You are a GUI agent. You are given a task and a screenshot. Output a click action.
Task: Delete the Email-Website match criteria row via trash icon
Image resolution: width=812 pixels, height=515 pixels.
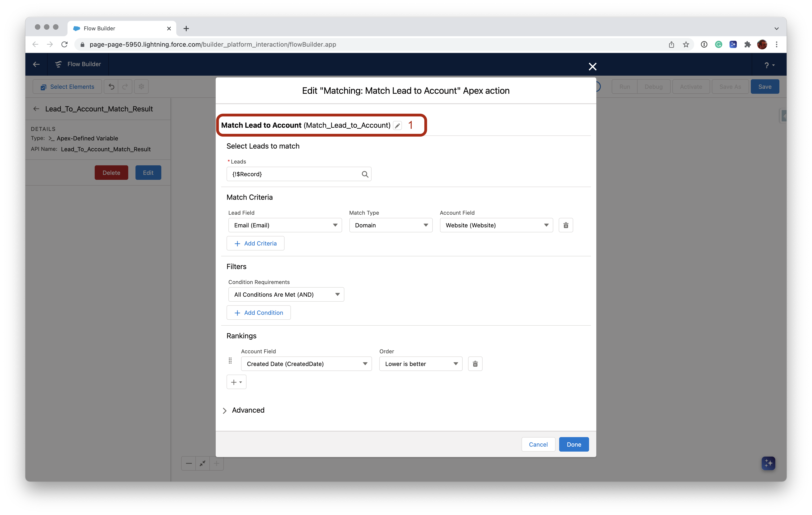point(566,225)
